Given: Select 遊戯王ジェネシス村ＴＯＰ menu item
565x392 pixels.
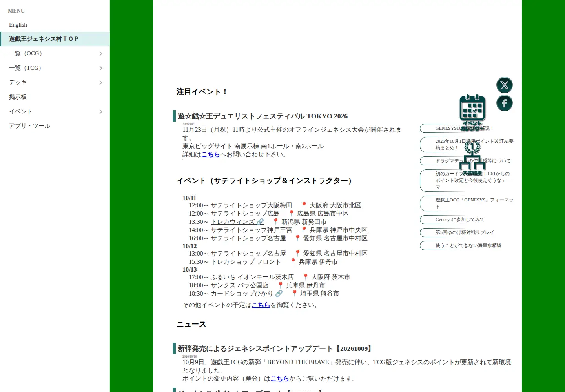Looking at the screenshot, I should (x=55, y=39).
